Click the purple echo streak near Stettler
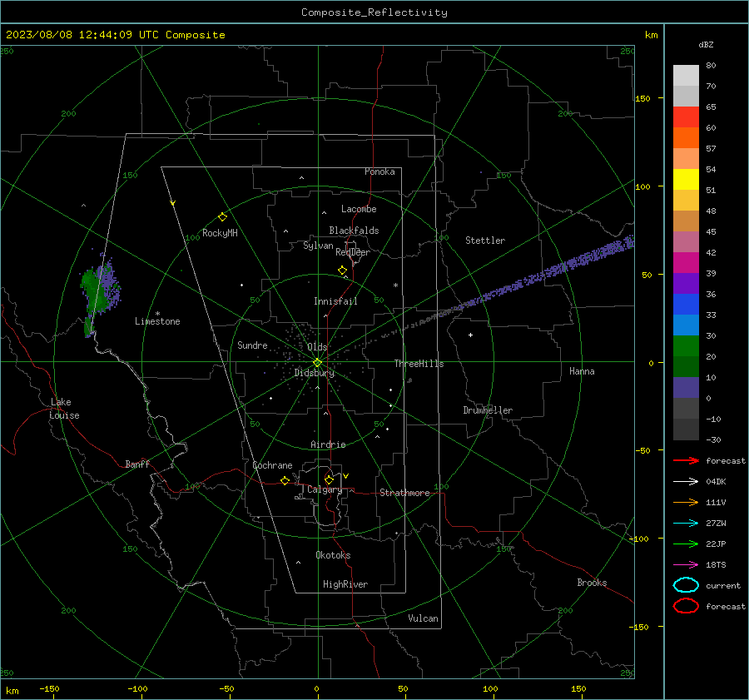The width and height of the screenshot is (749, 700). (x=549, y=272)
